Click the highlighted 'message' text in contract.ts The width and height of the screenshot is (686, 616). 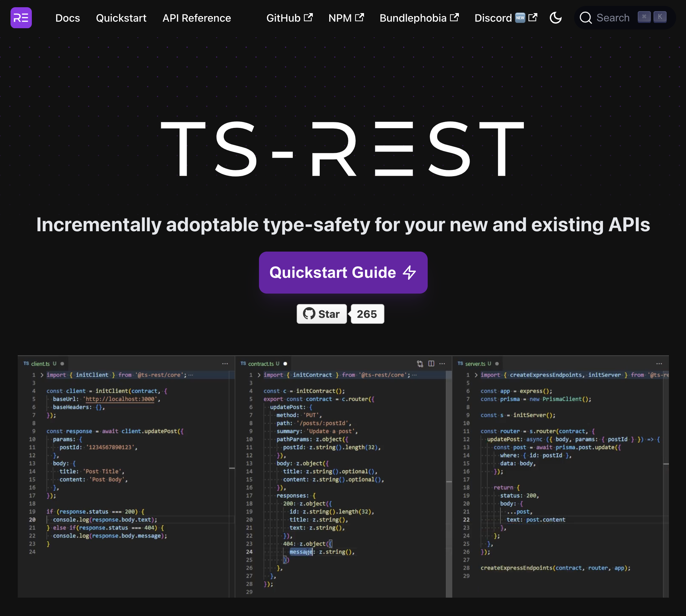301,552
